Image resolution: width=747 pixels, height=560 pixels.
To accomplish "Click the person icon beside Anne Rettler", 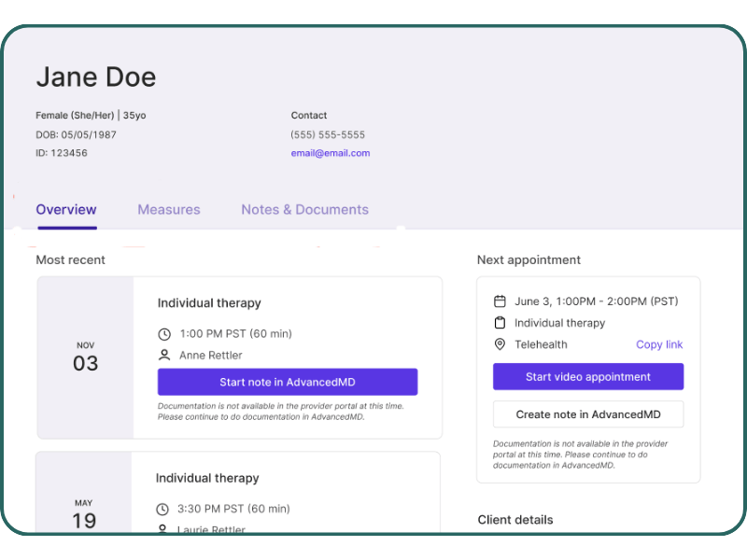I will pyautogui.click(x=164, y=356).
